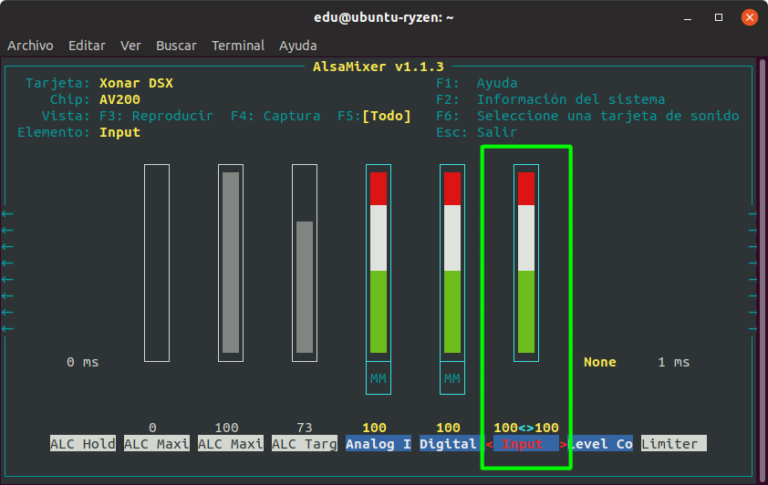Click the red left bracket beside Input

pos(489,444)
